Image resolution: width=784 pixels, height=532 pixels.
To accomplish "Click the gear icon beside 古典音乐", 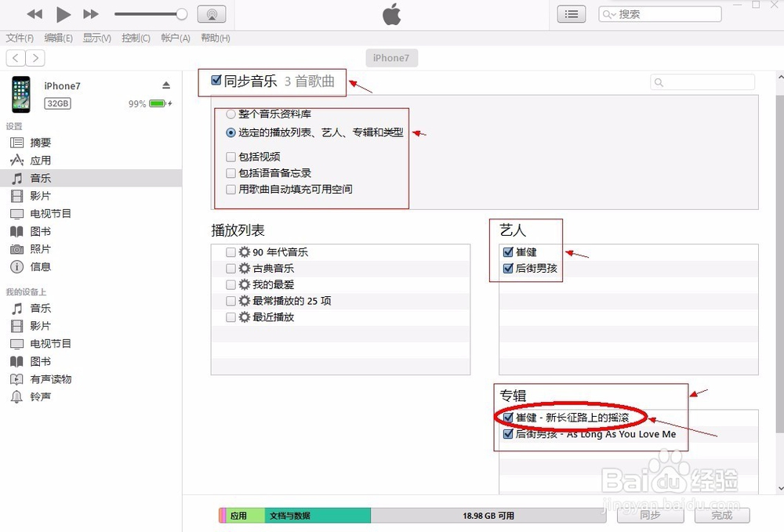I will (244, 269).
